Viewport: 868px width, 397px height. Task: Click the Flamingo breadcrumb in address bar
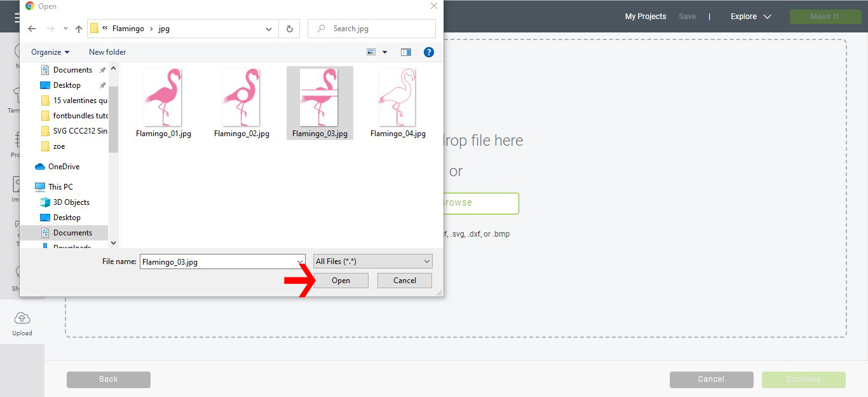(128, 29)
